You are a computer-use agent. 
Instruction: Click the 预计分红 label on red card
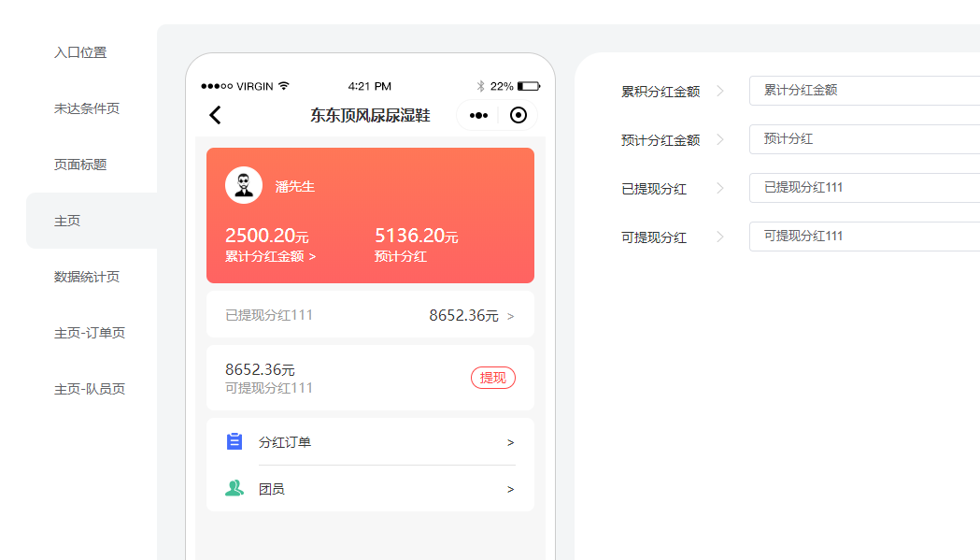coord(401,256)
